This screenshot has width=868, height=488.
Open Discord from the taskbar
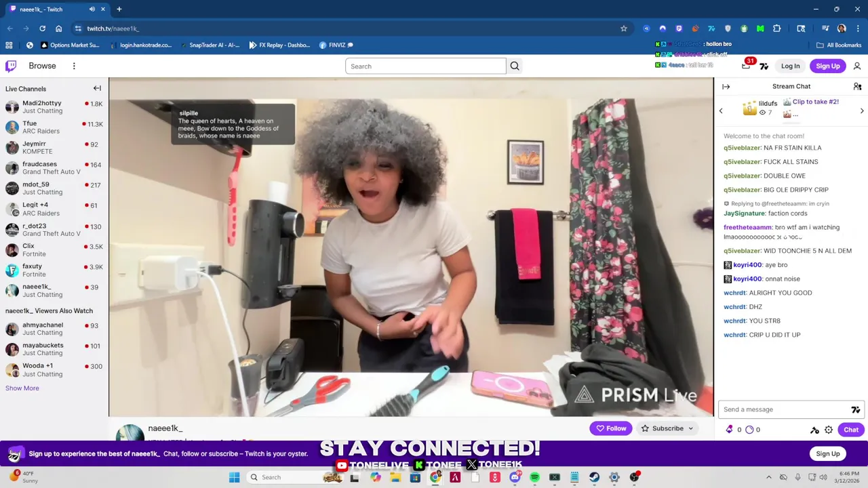tap(515, 477)
